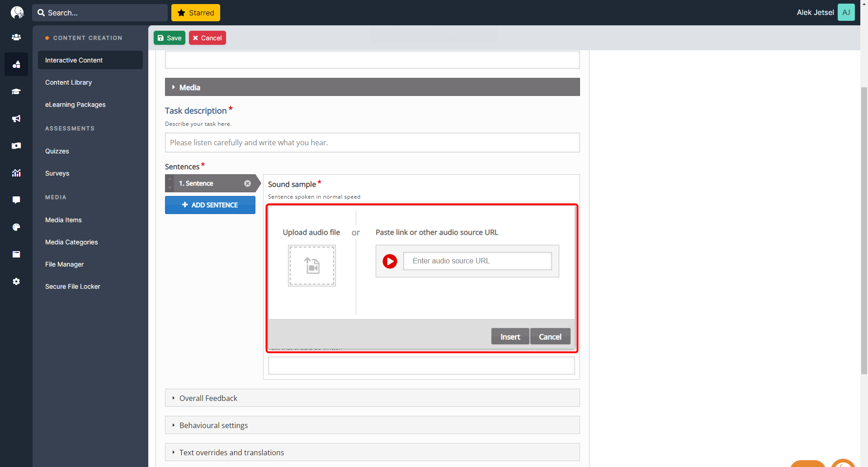
Task: Click the Content Creation heading
Action: [88, 38]
